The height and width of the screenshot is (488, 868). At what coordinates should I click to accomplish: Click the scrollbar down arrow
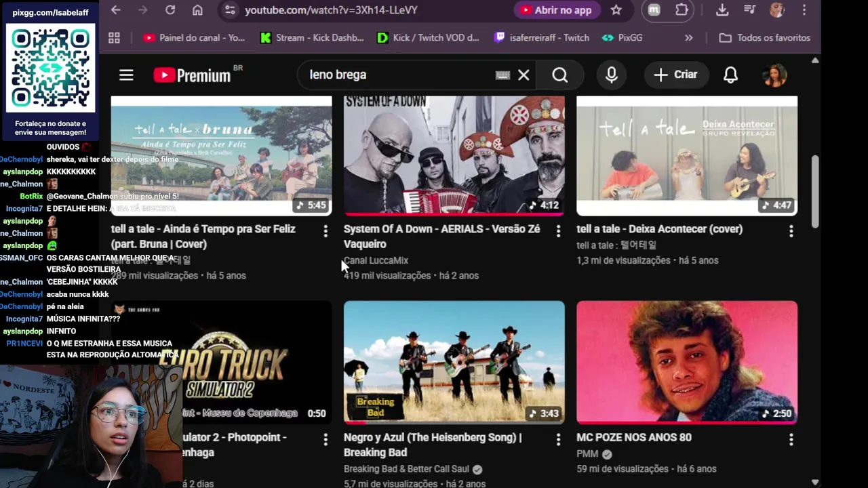[815, 482]
